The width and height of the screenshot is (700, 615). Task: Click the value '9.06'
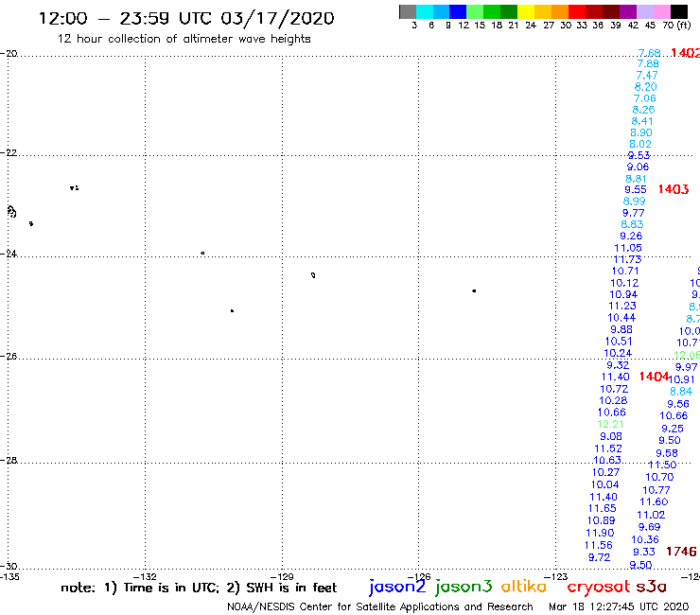638,167
